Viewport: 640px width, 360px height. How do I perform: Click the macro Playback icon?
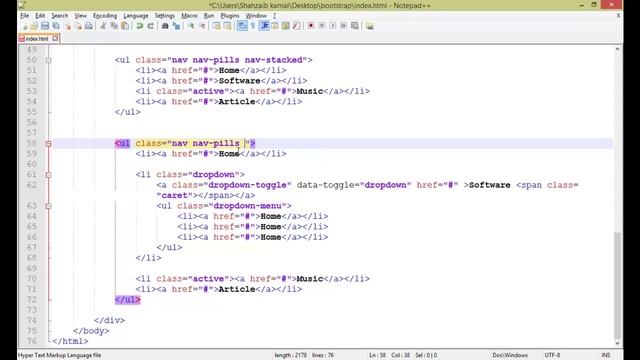tap(333, 26)
